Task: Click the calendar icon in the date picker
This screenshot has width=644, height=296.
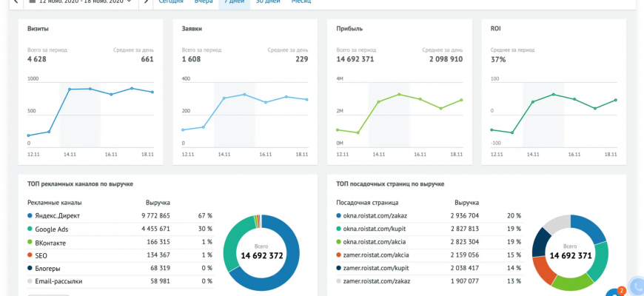Action: (x=33, y=2)
